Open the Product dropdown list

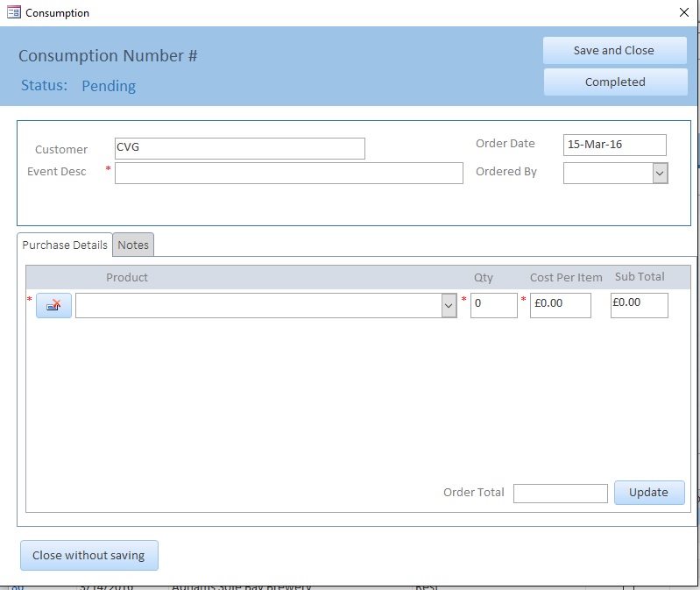click(449, 306)
